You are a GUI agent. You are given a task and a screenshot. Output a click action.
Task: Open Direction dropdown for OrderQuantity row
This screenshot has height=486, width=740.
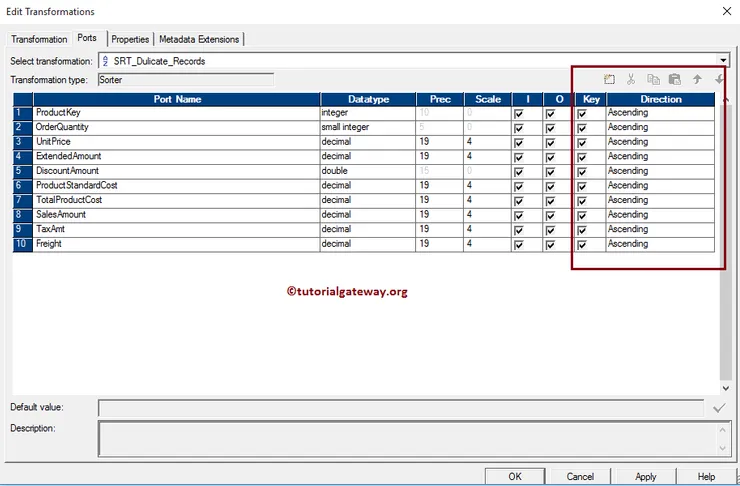[x=660, y=128]
